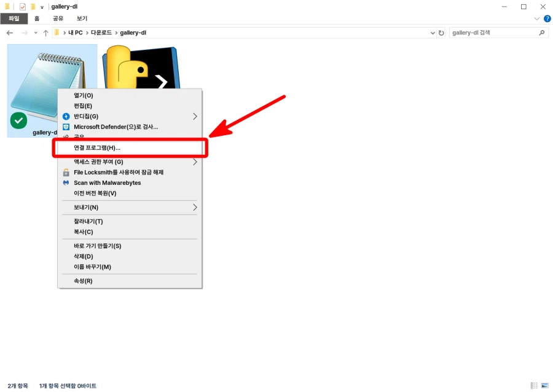Open the 파일 ribbon tab

click(x=14, y=18)
